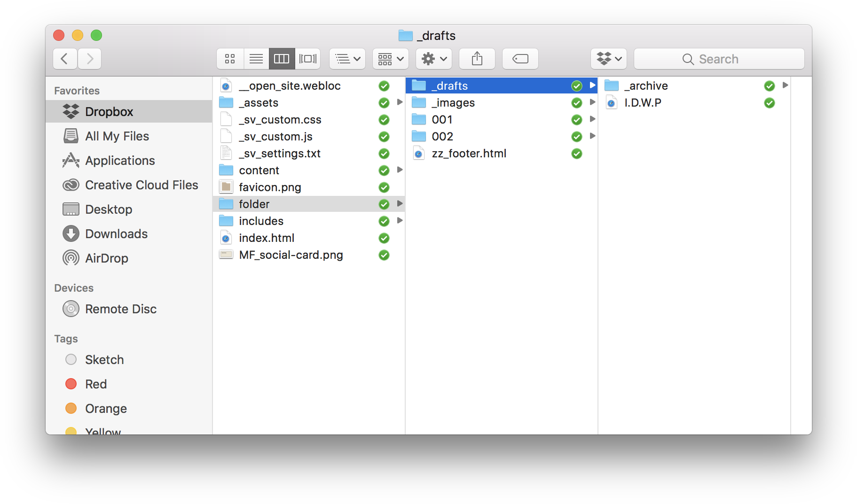Click the Favorites section header
Image resolution: width=857 pixels, height=504 pixels.
pos(77,91)
